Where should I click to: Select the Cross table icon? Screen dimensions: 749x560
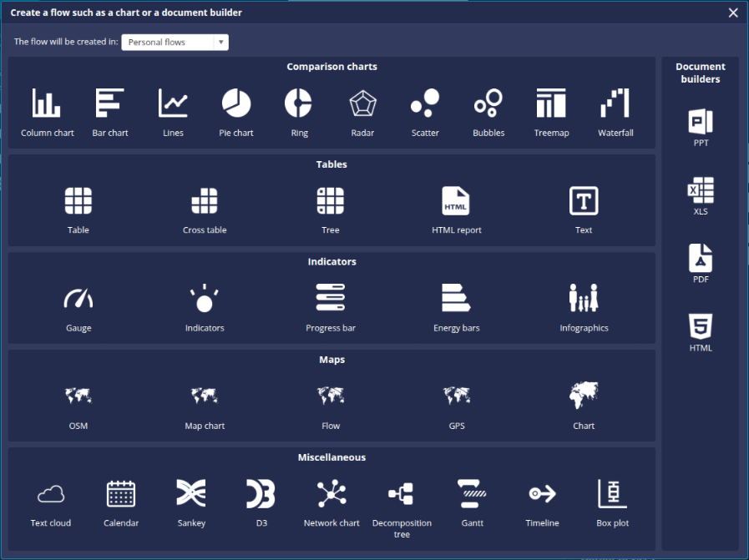pos(205,201)
